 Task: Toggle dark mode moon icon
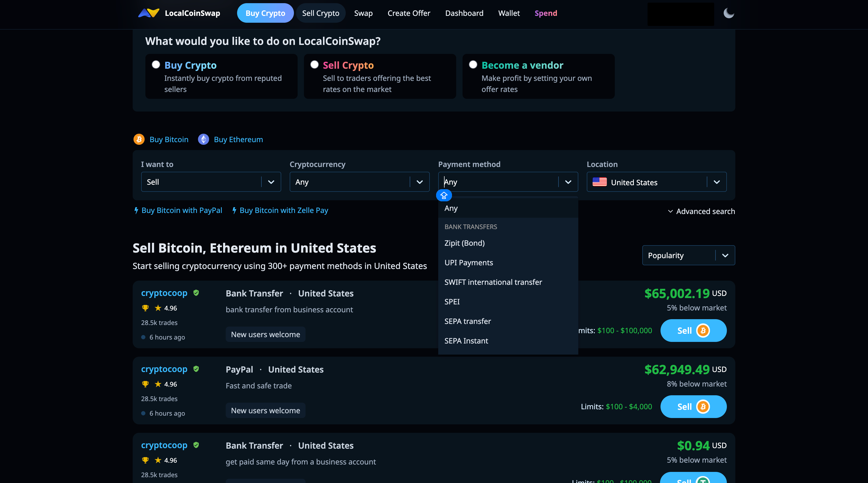728,13
